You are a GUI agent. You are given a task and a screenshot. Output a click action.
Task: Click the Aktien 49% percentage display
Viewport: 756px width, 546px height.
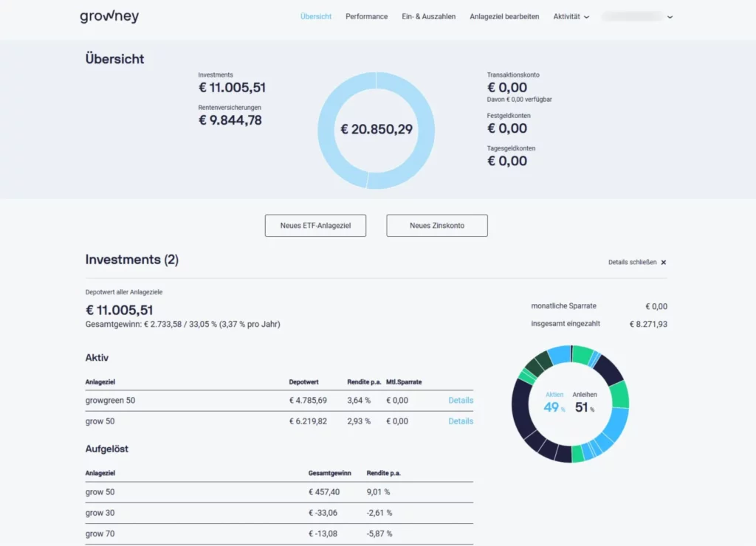tap(554, 403)
